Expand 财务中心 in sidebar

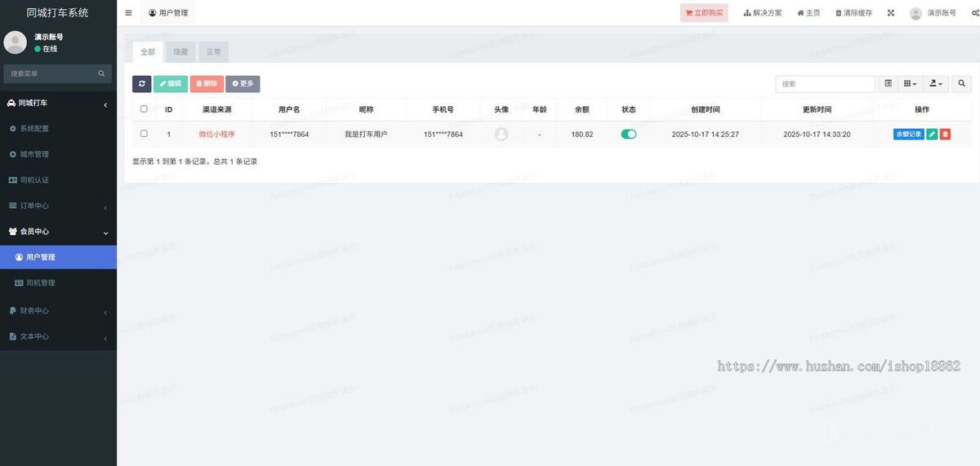58,311
